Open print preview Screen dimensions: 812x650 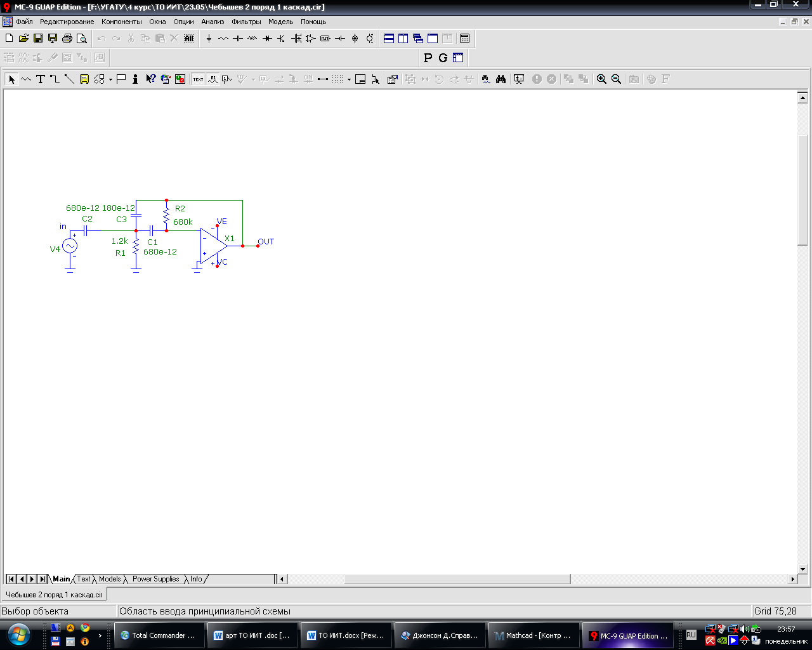[82, 38]
